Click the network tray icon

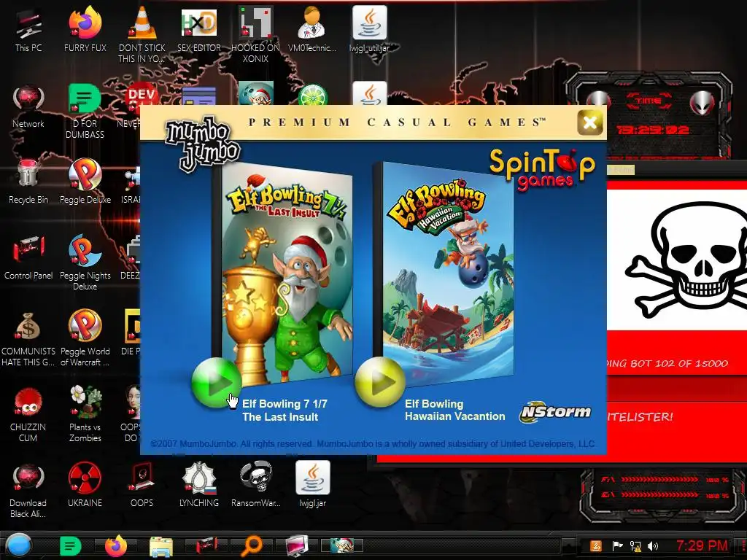point(635,545)
